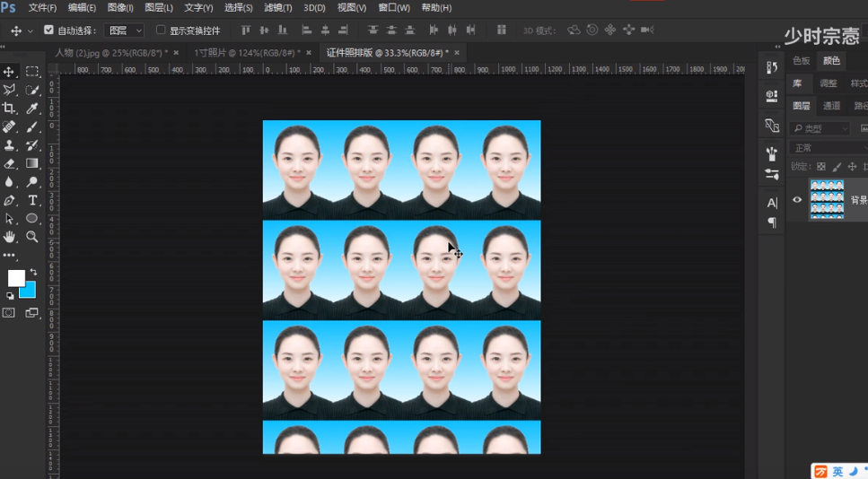868x479 pixels.
Task: Select the Eraser tool
Action: pos(9,163)
